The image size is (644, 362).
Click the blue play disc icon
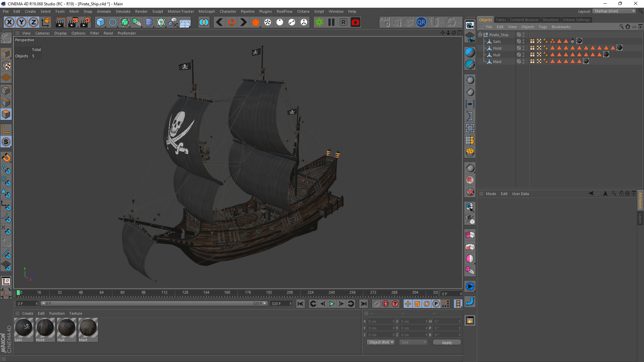click(x=470, y=287)
